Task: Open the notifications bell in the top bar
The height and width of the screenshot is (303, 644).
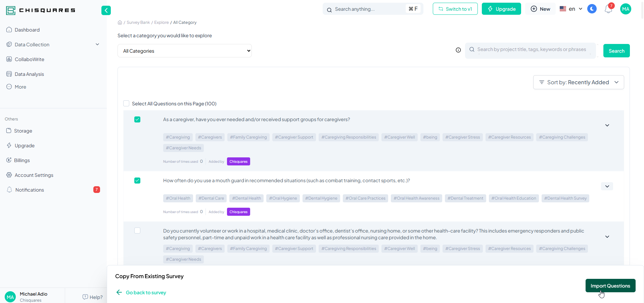Action: (x=608, y=9)
